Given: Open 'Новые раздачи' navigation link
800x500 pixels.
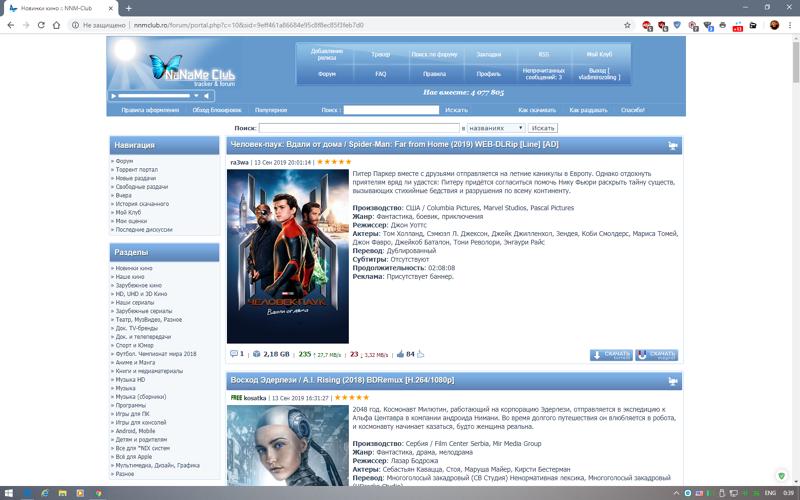Looking at the screenshot, I should coord(136,178).
